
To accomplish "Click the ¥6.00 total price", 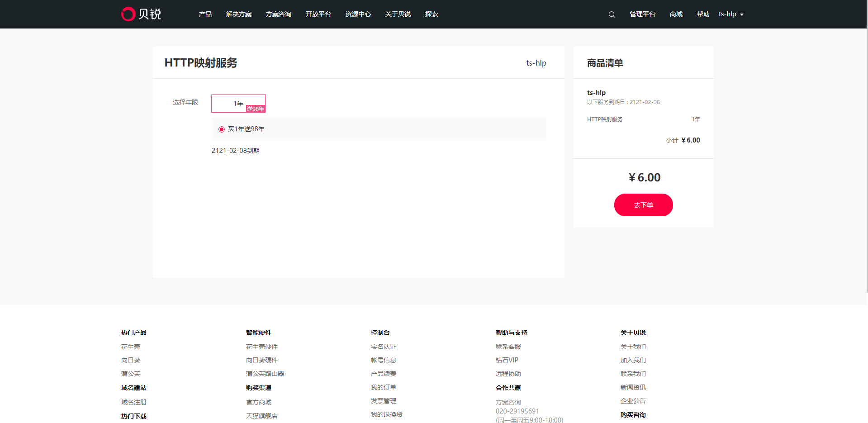I will click(644, 177).
